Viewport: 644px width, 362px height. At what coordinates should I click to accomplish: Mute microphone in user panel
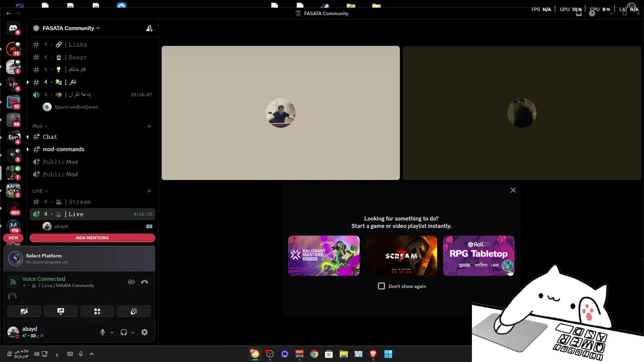click(x=103, y=332)
